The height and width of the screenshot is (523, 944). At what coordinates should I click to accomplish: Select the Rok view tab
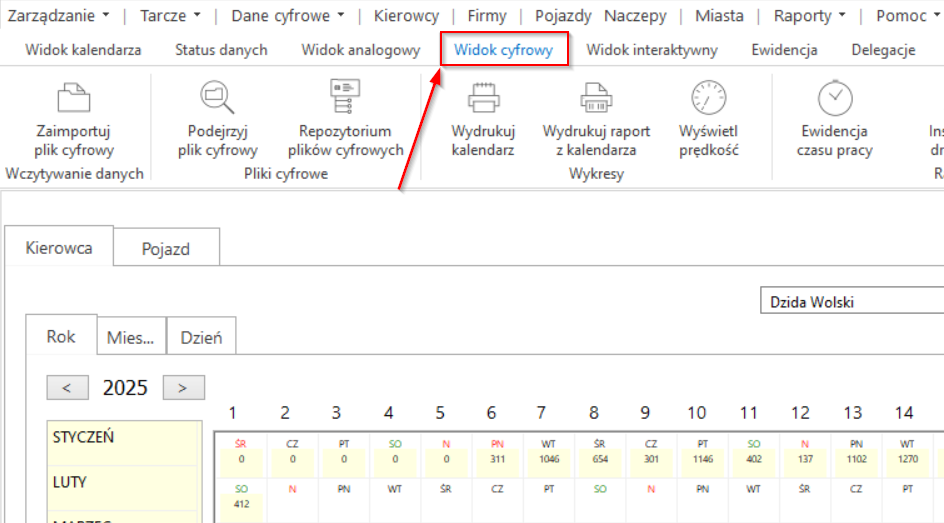(61, 336)
